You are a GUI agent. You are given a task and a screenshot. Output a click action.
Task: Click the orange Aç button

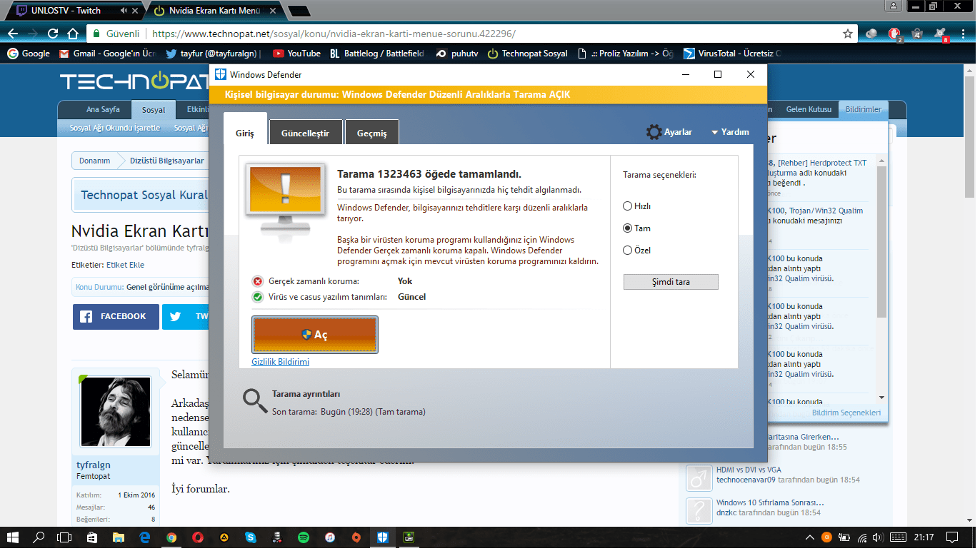pyautogui.click(x=315, y=335)
